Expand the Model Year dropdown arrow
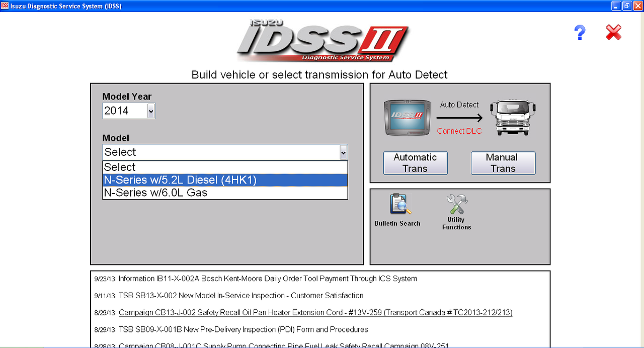644x348 pixels. pos(151,111)
